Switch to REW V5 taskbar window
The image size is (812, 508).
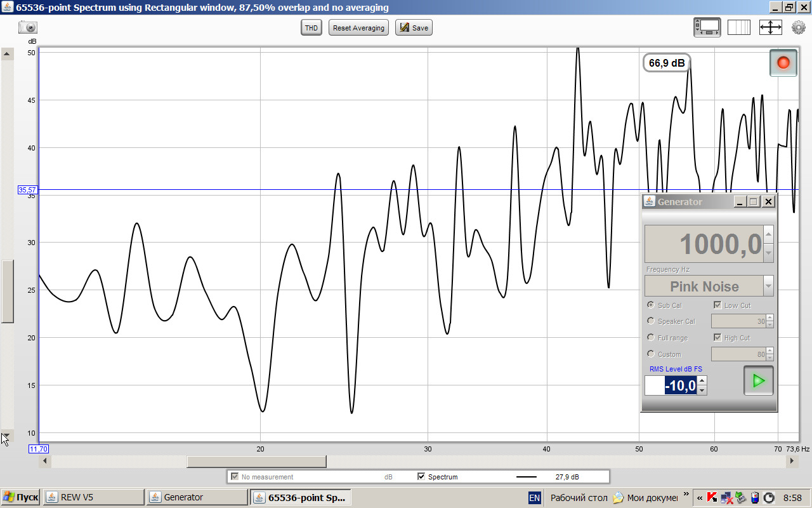pos(94,497)
